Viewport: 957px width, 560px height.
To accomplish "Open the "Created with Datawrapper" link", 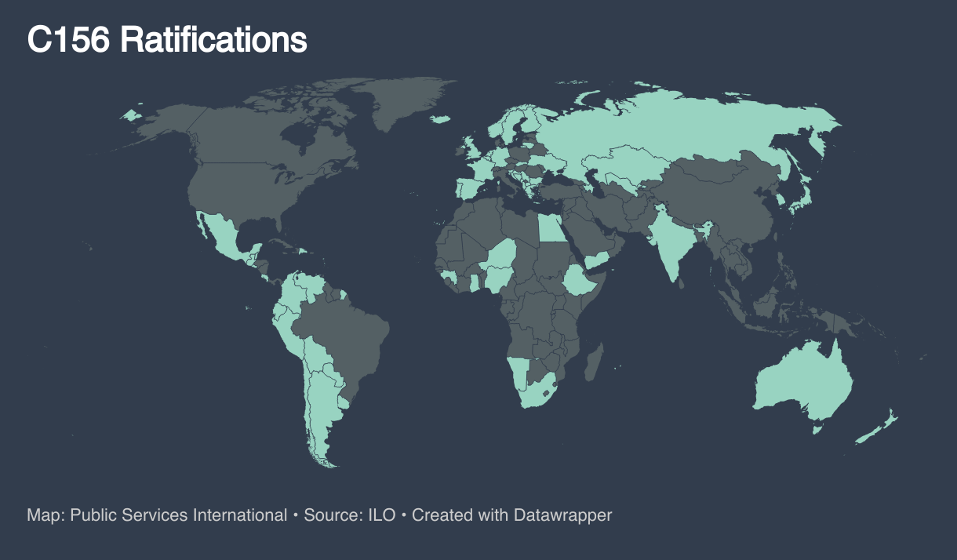I will [x=511, y=515].
